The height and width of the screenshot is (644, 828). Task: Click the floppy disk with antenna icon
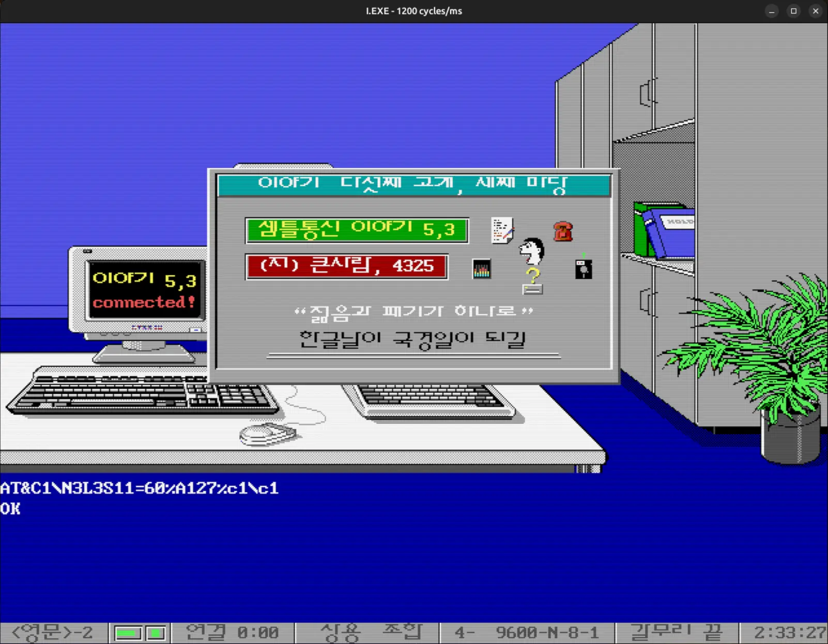tap(583, 268)
